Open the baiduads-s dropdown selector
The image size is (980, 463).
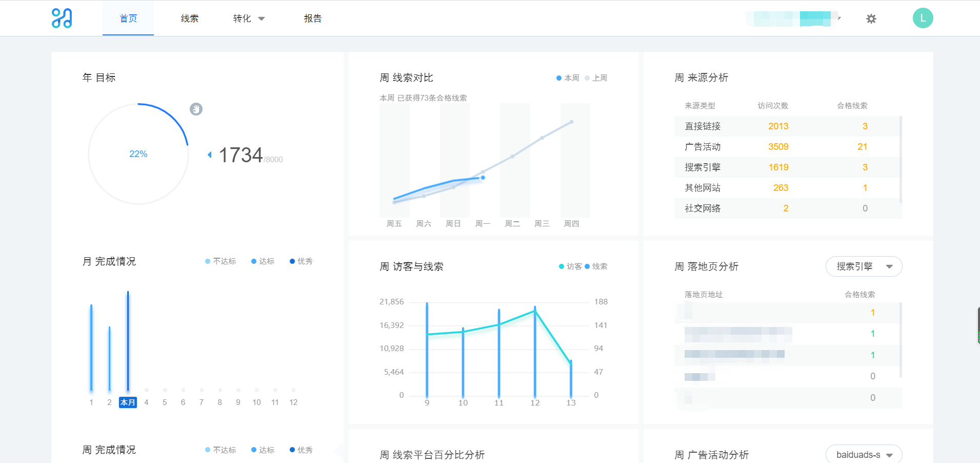tap(864, 454)
